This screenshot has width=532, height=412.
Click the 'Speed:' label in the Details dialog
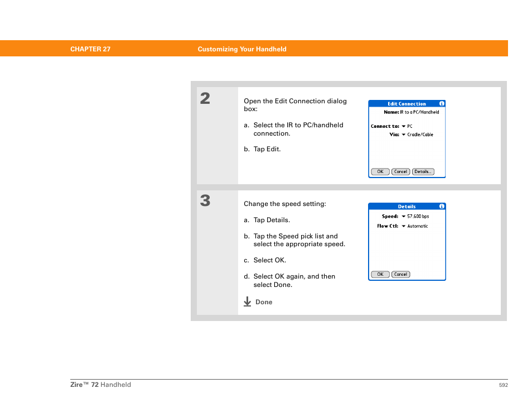click(x=390, y=217)
